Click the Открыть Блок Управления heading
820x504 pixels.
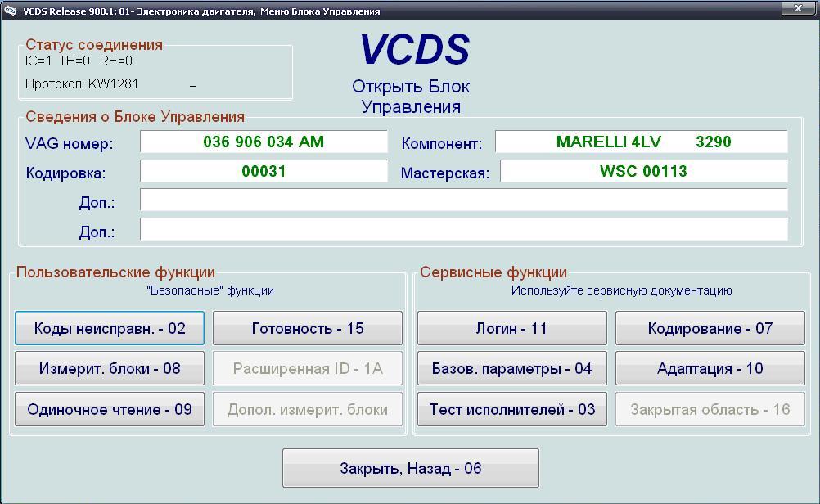[x=411, y=97]
